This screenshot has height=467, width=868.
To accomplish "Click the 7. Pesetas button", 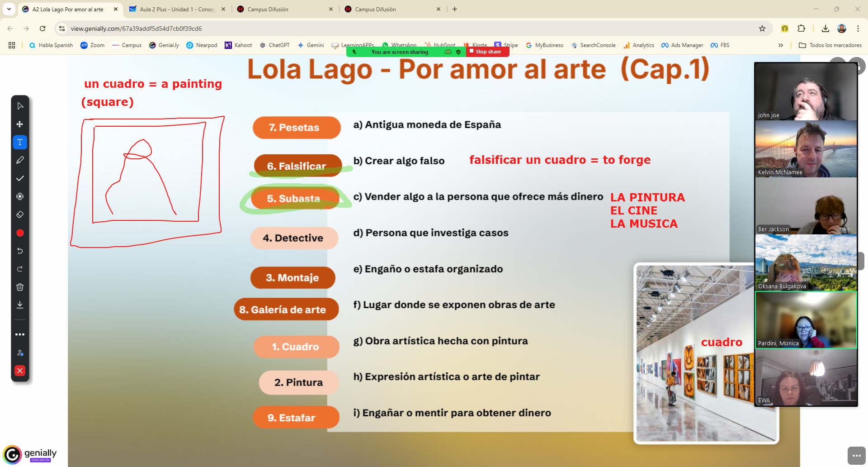I will coord(297,128).
